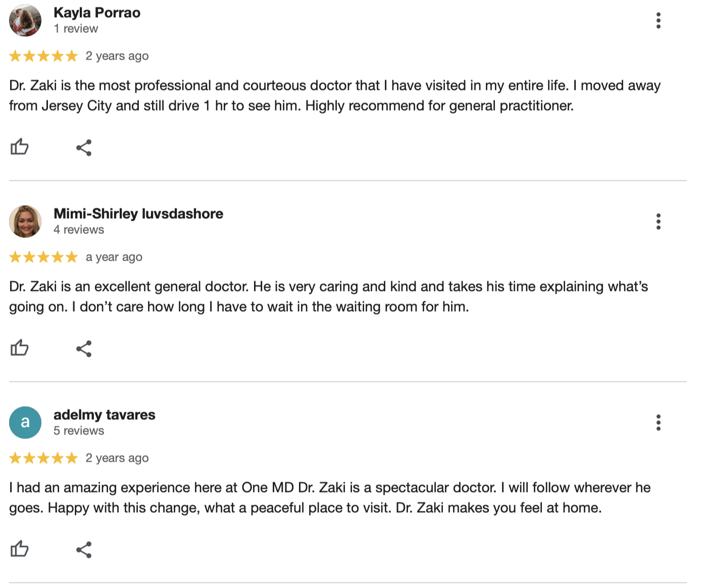704x588 pixels.
Task: Open Kayla Porrao's reviewer name link
Action: [x=97, y=13]
